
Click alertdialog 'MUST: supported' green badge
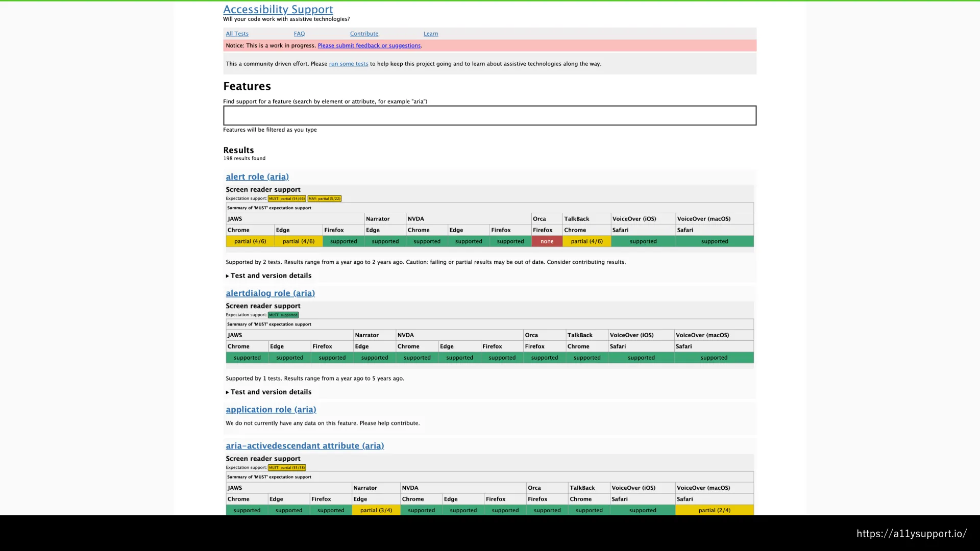pos(283,315)
